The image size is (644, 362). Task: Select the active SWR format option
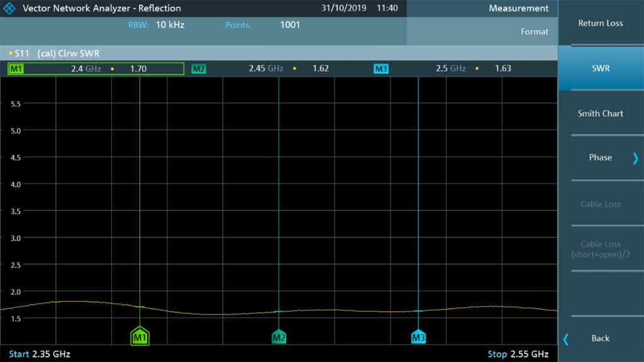600,68
